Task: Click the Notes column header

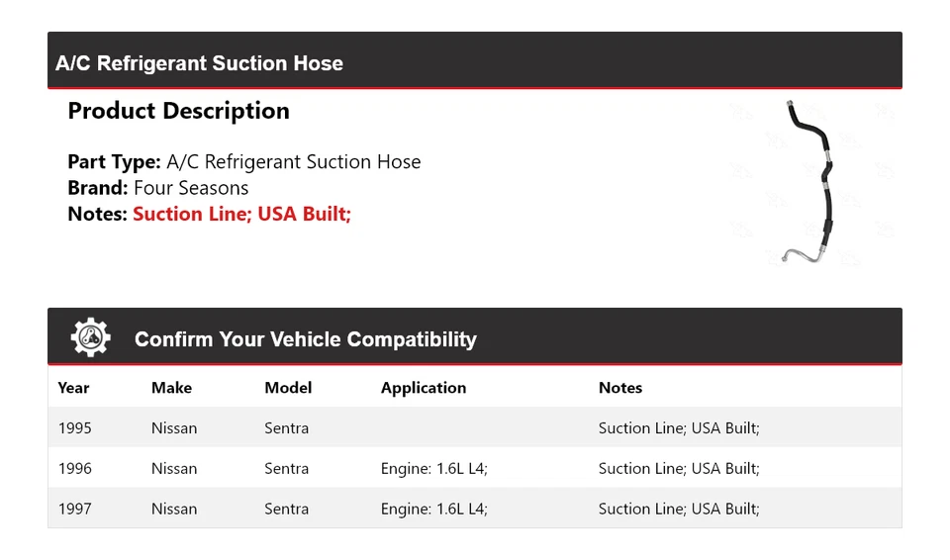Action: [x=620, y=388]
